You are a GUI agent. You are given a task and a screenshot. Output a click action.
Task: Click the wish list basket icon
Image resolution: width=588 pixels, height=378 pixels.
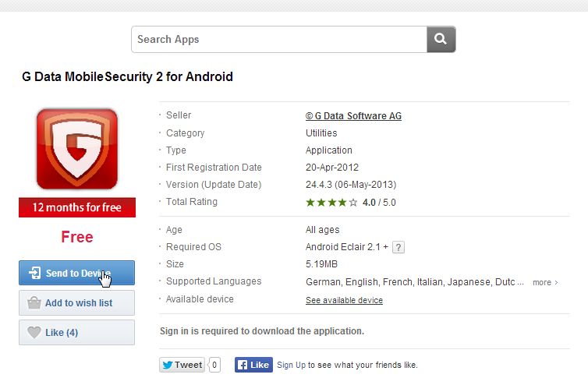[34, 303]
